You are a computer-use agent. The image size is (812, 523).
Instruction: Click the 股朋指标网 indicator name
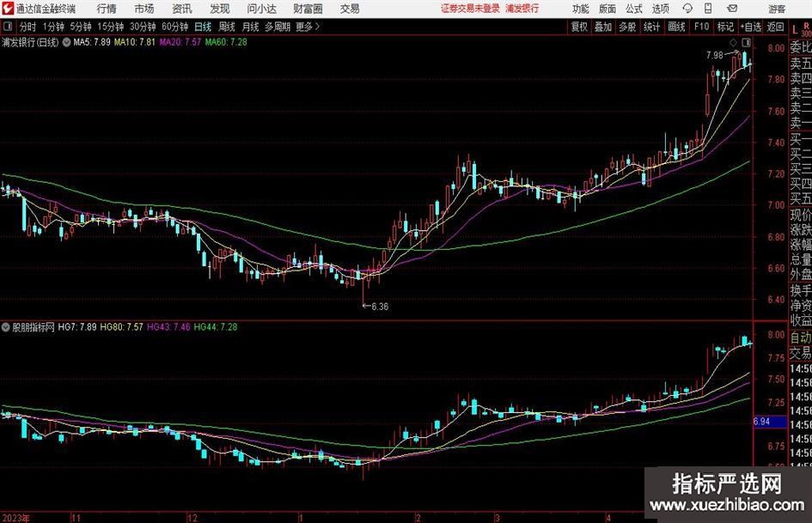pyautogui.click(x=34, y=327)
